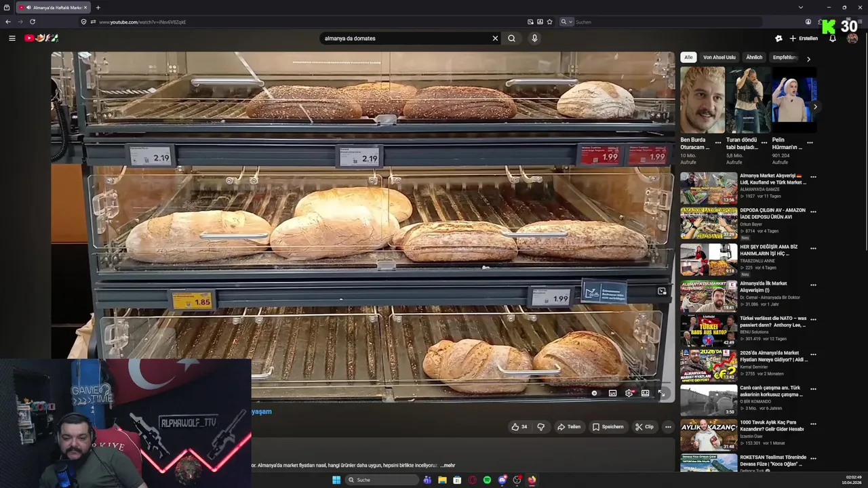Viewport: 868px width, 488px height.
Task: Go back in browser history
Action: click(x=7, y=22)
